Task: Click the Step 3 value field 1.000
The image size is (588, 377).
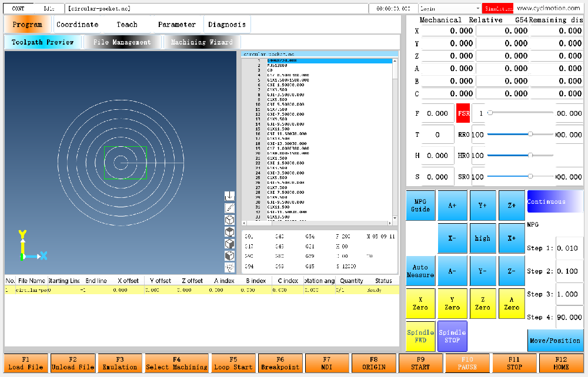Action: pyautogui.click(x=569, y=294)
